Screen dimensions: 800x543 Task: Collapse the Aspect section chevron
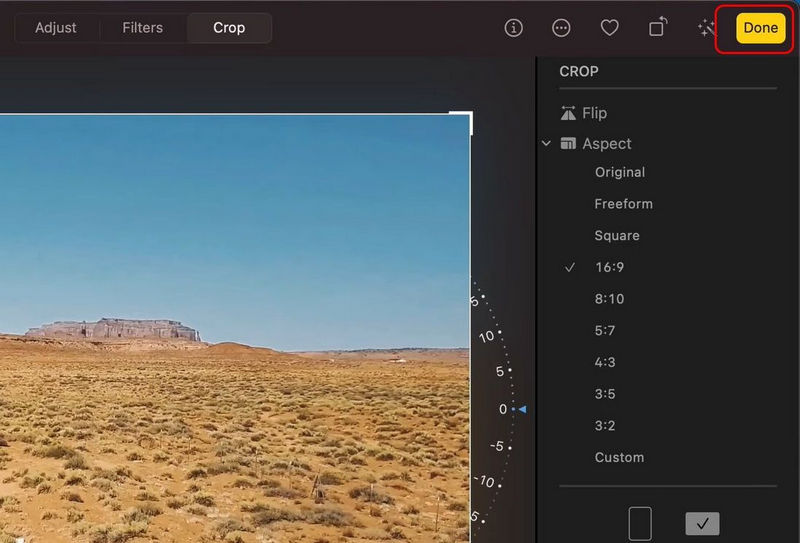546,143
